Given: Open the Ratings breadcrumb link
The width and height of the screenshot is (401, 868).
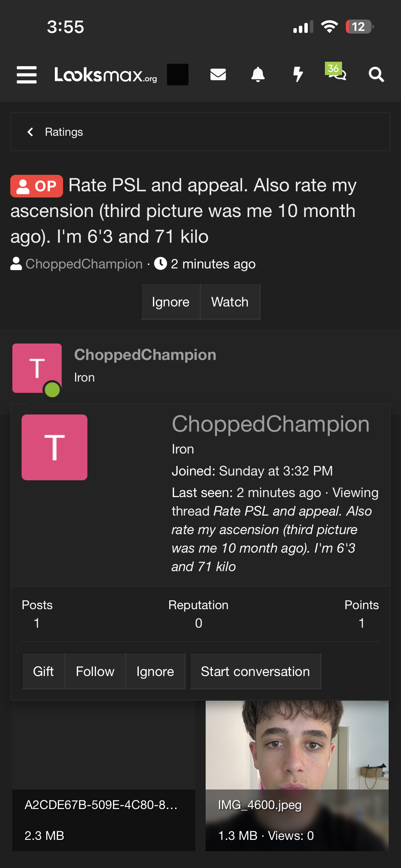Looking at the screenshot, I should pos(64,132).
